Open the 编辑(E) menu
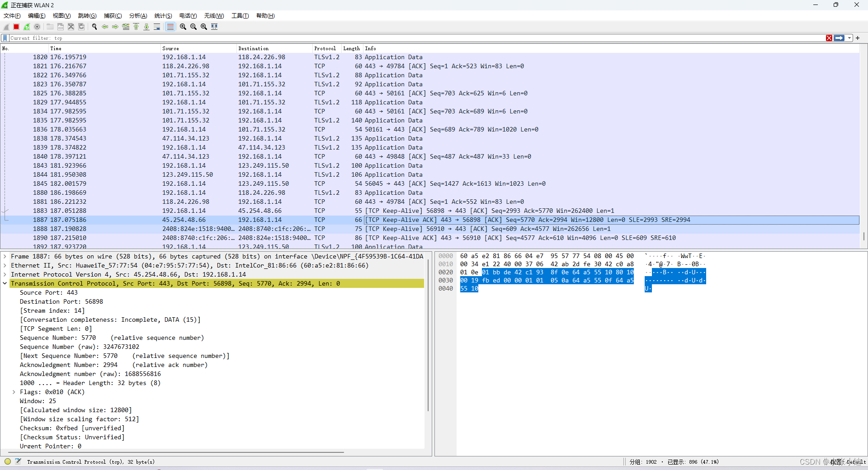Viewport: 868px width, 470px height. coord(37,16)
